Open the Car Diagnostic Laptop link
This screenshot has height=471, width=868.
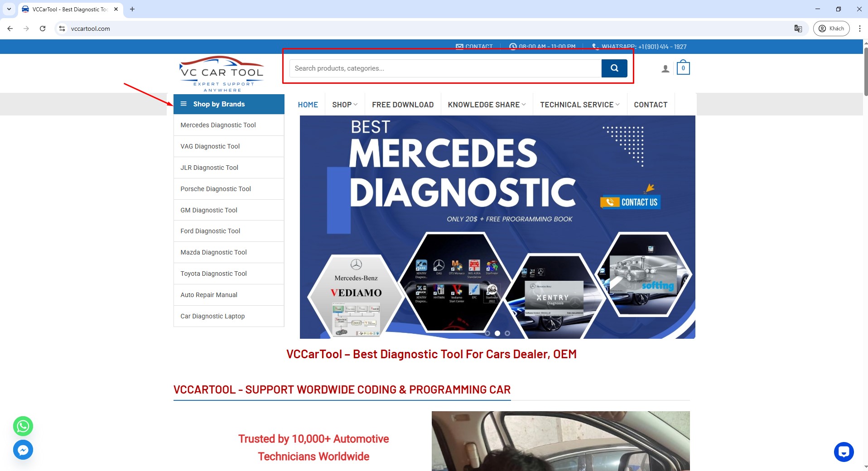point(212,316)
